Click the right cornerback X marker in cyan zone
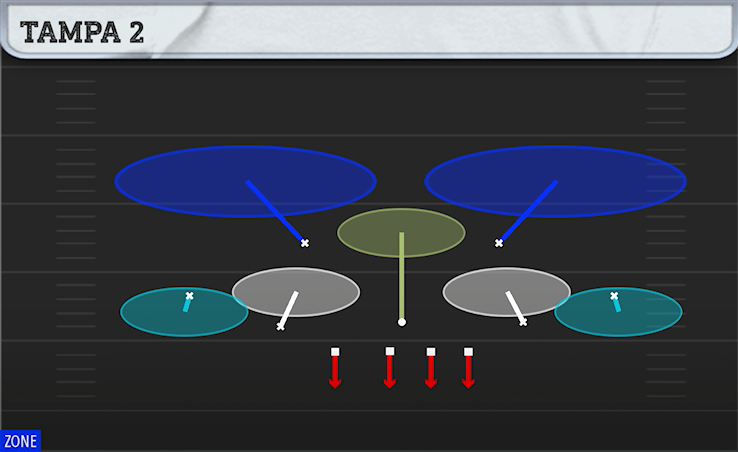 click(614, 296)
